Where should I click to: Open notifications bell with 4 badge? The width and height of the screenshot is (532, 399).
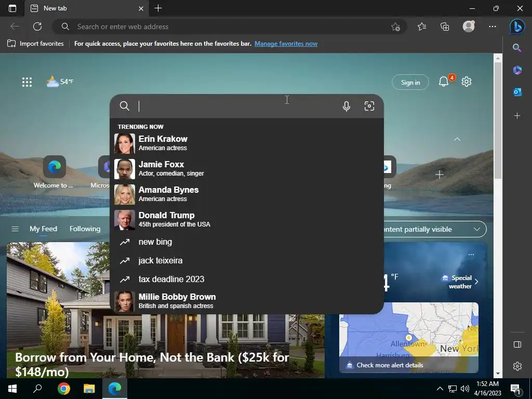click(x=444, y=82)
